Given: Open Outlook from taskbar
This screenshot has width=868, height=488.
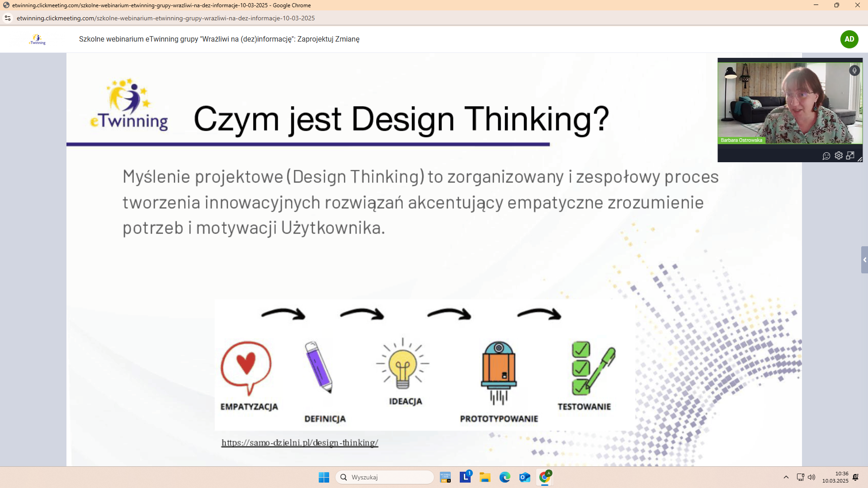Looking at the screenshot, I should pyautogui.click(x=525, y=477).
